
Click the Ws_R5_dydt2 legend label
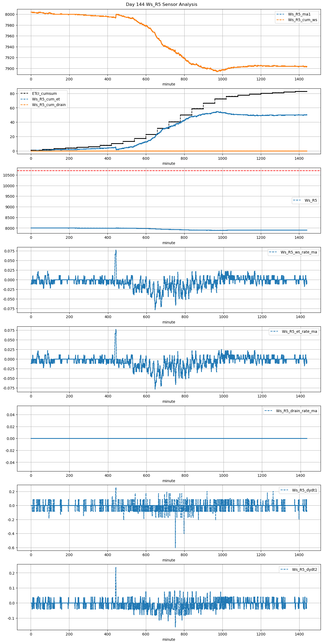(x=304, y=569)
